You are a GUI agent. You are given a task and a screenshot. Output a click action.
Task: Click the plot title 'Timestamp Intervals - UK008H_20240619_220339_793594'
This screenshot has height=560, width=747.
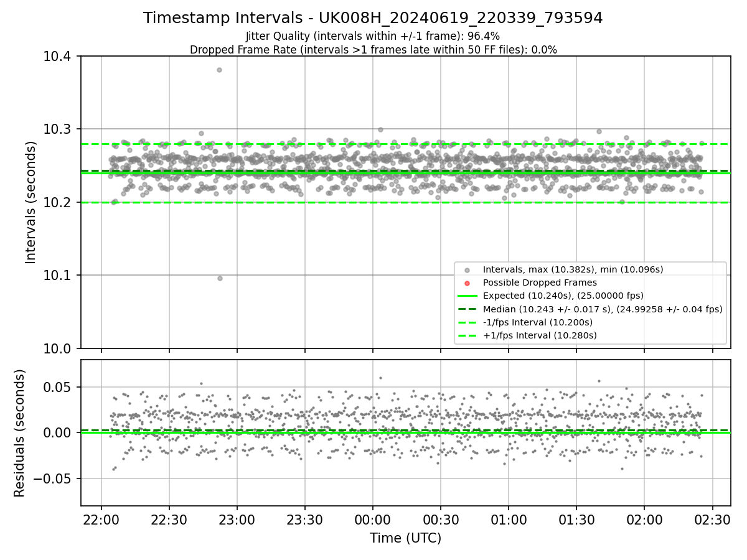point(373,18)
